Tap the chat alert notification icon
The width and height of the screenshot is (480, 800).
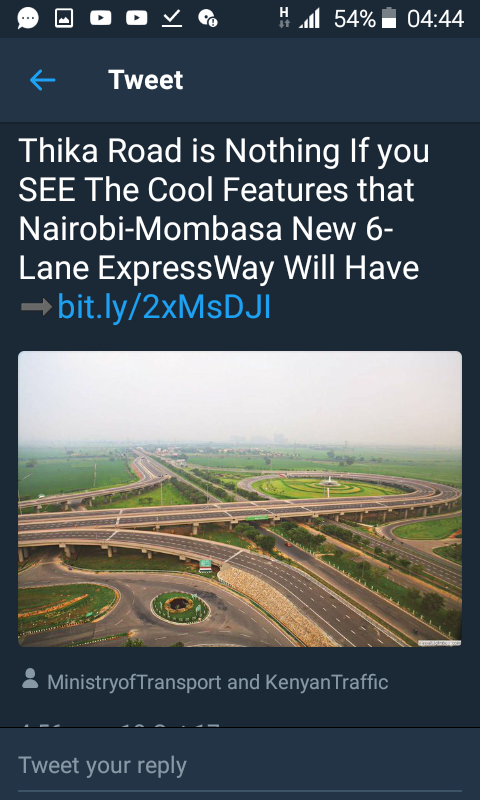(208, 19)
